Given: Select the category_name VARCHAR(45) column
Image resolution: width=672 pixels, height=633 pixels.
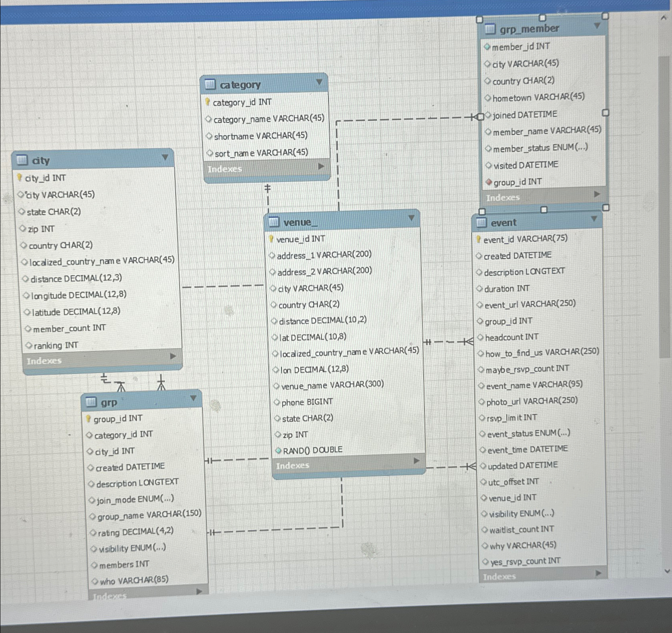Looking at the screenshot, I should (269, 119).
